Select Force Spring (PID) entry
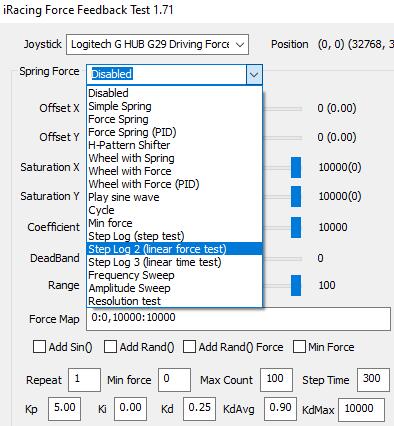The width and height of the screenshot is (394, 426). point(174,132)
